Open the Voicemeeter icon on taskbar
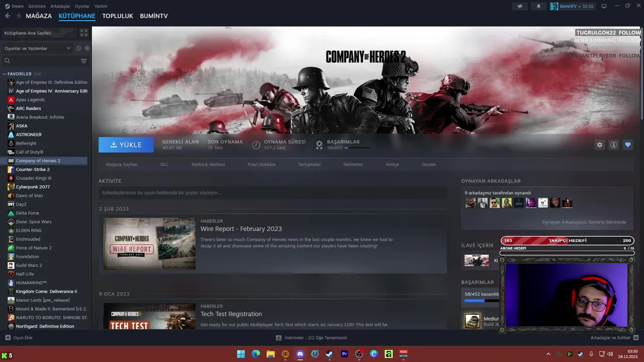 (x=403, y=354)
